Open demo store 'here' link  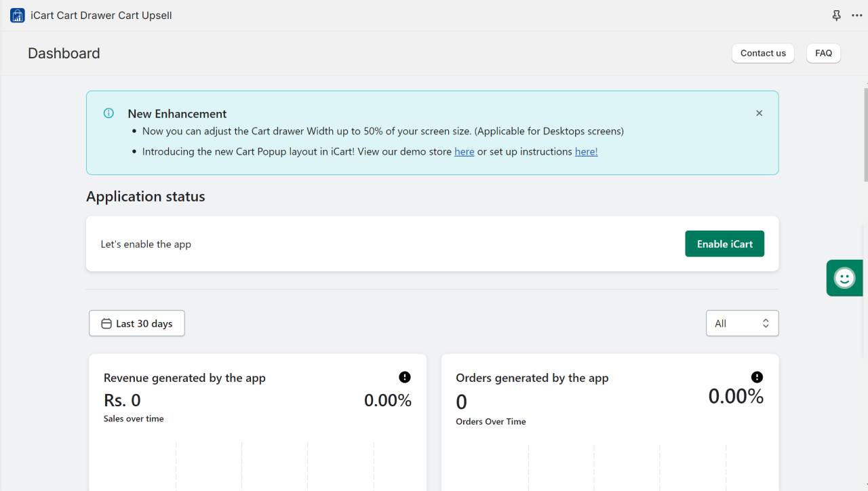click(465, 152)
